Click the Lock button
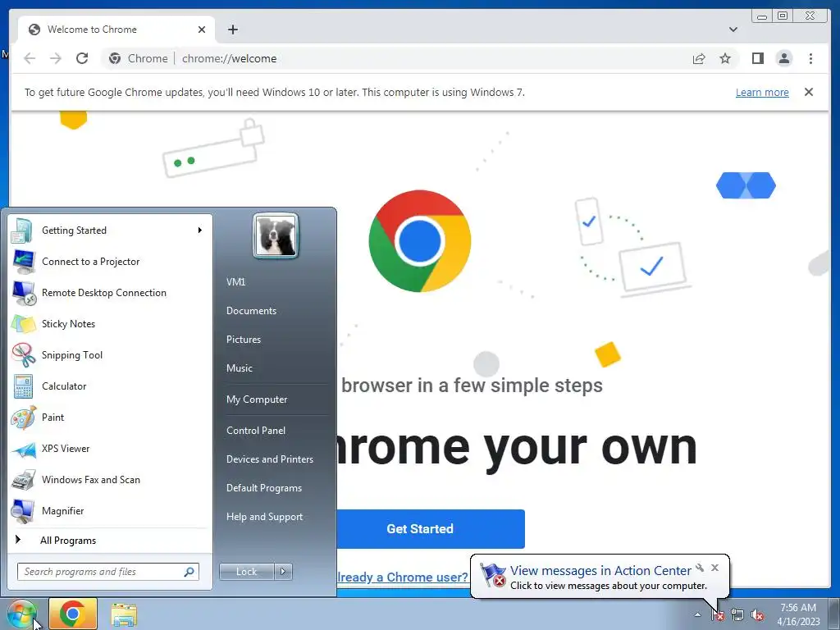Viewport: 840px width, 630px height. coord(246,572)
